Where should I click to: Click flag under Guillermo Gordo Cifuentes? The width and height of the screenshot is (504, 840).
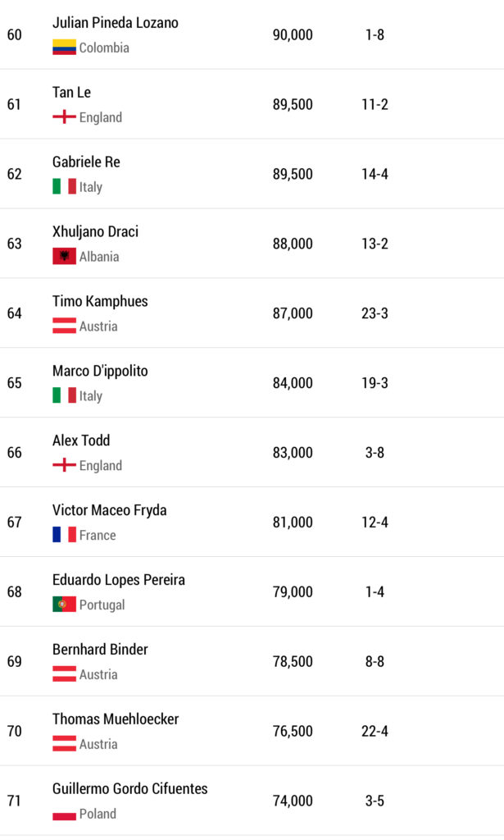[x=64, y=814]
